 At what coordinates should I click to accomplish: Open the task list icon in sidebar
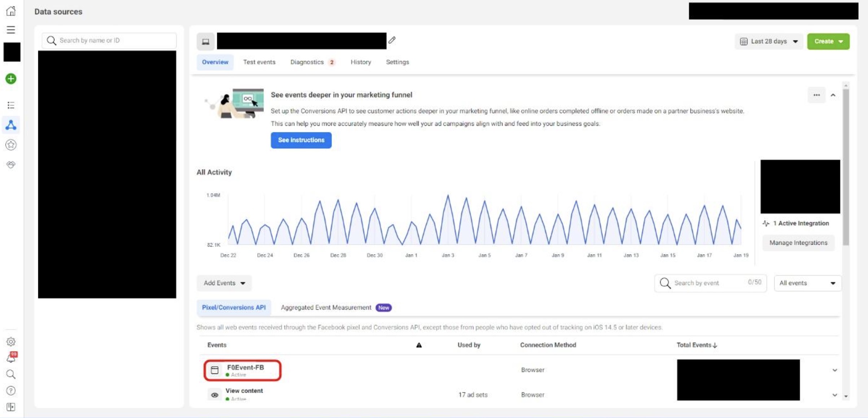(x=11, y=105)
